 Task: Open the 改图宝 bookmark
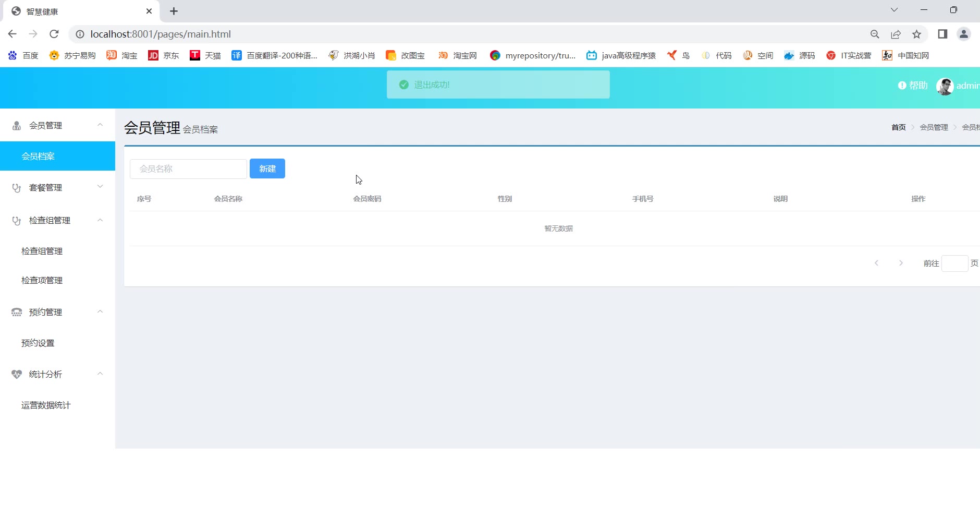[405, 55]
